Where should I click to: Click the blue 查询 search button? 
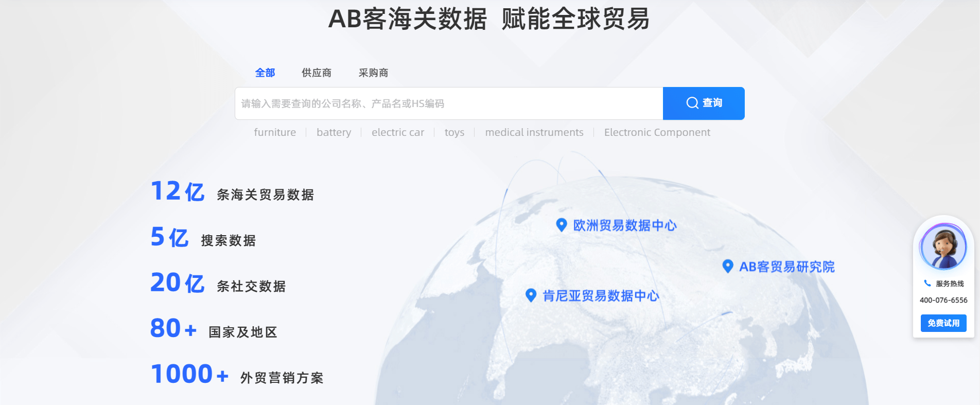704,103
